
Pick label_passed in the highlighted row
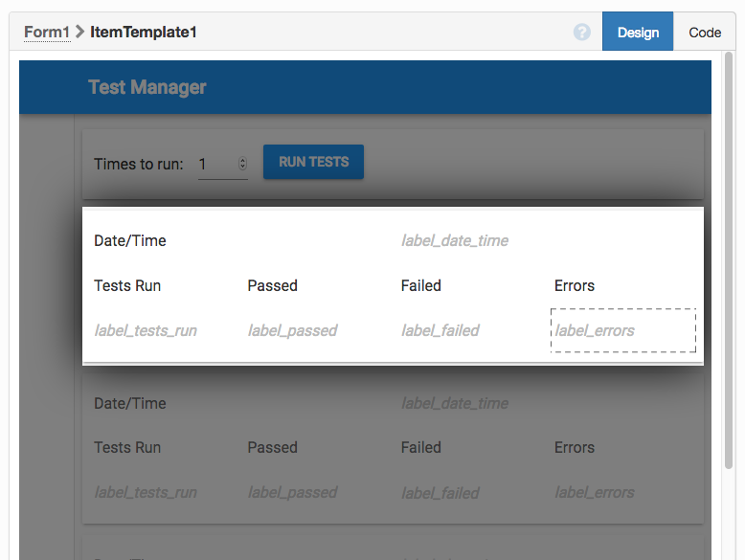292,330
